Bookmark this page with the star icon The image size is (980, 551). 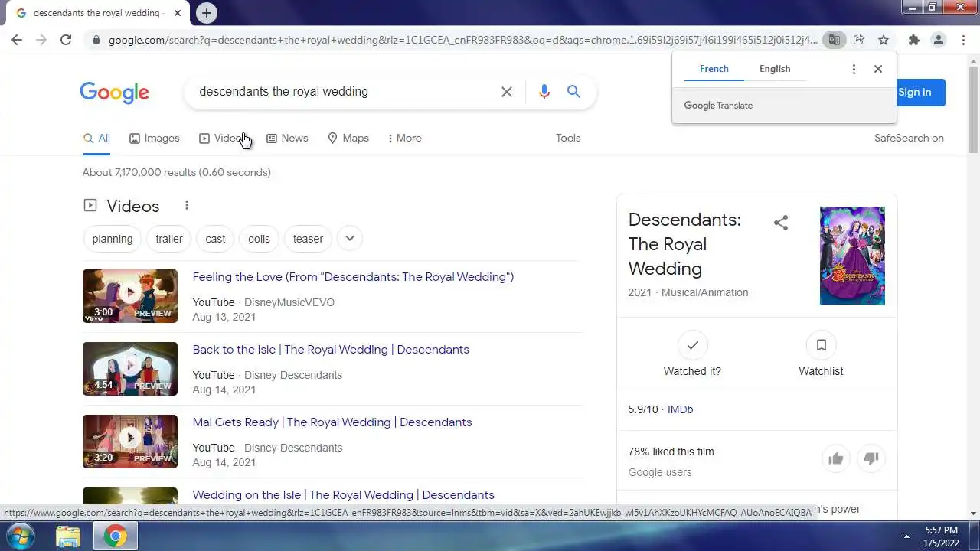[884, 40]
